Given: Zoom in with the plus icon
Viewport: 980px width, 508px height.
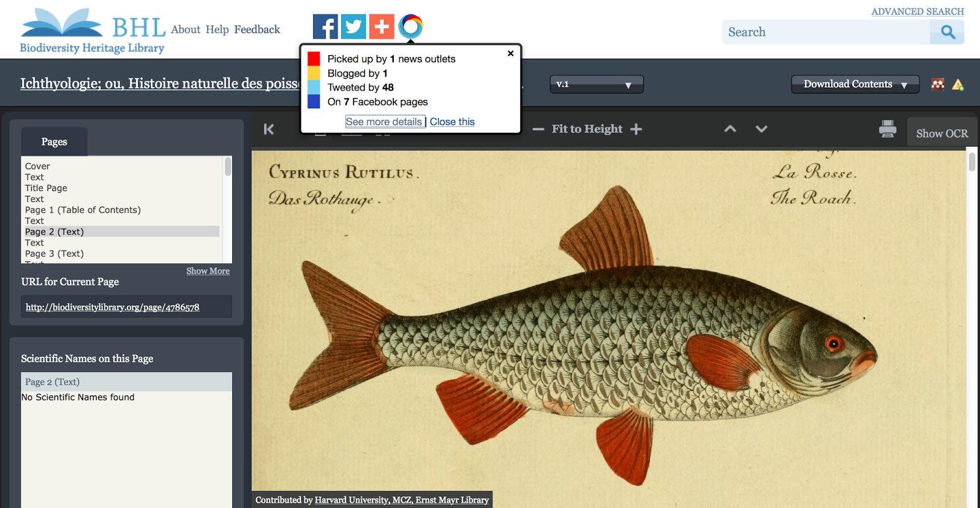Looking at the screenshot, I should point(636,129).
